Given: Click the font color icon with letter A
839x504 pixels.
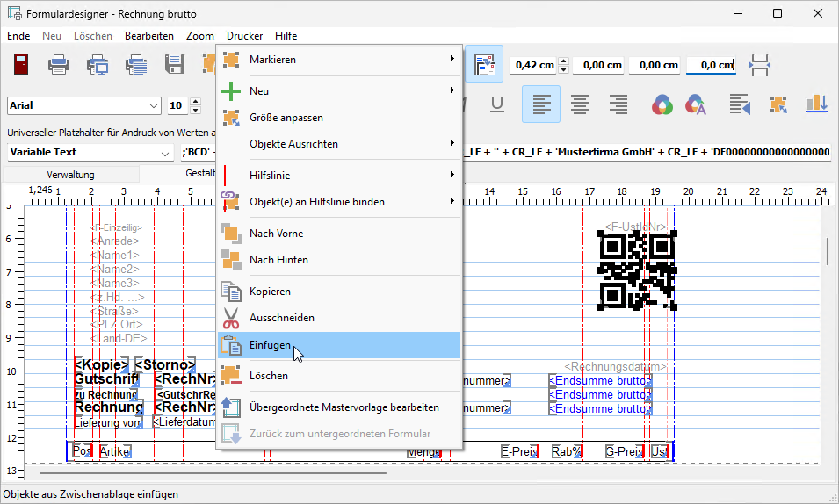Looking at the screenshot, I should pyautogui.click(x=697, y=104).
